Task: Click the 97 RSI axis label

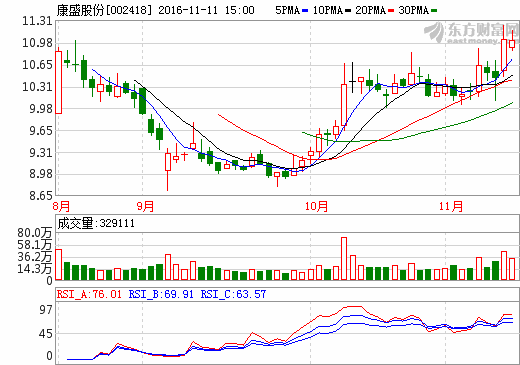Action: (x=46, y=310)
